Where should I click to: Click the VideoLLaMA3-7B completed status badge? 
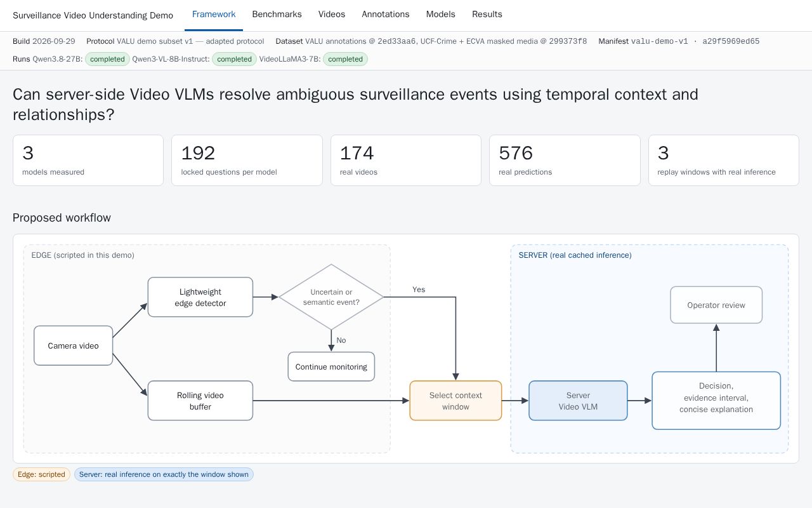[345, 59]
